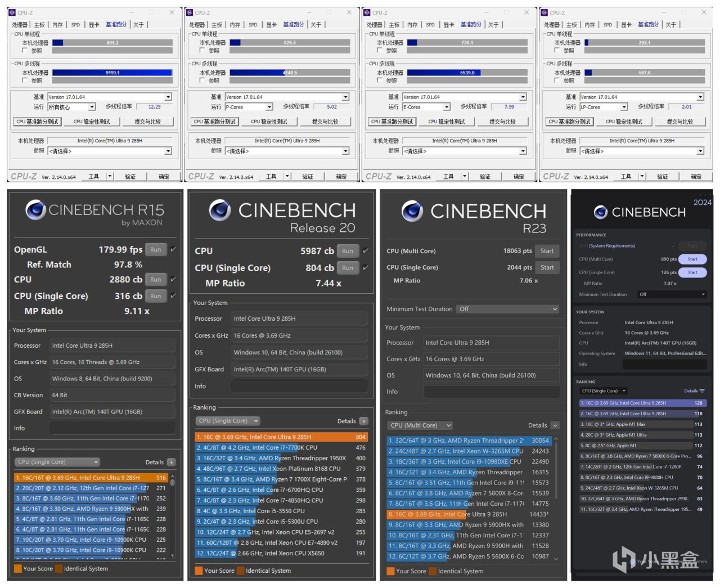Click Run next to OpenGL in Cinebench R15

(156, 250)
